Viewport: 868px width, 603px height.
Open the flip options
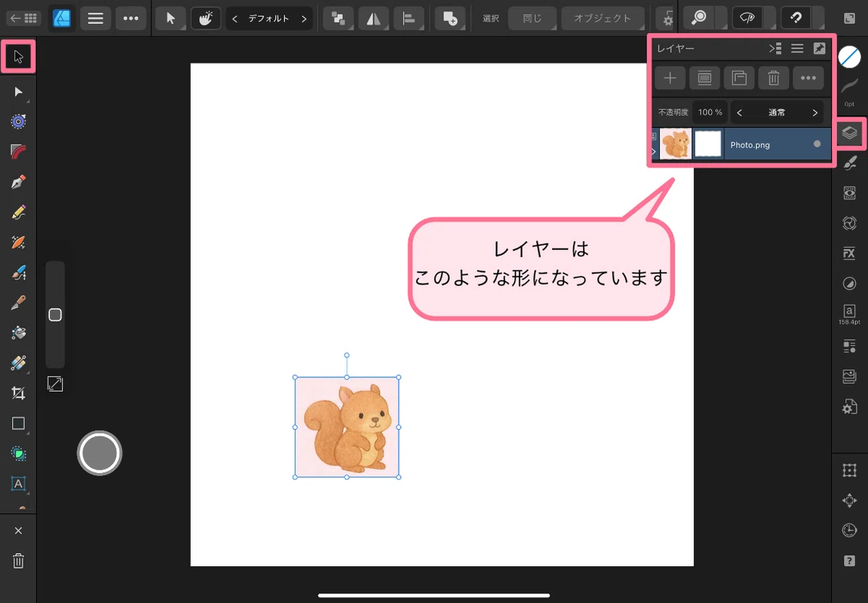[373, 19]
